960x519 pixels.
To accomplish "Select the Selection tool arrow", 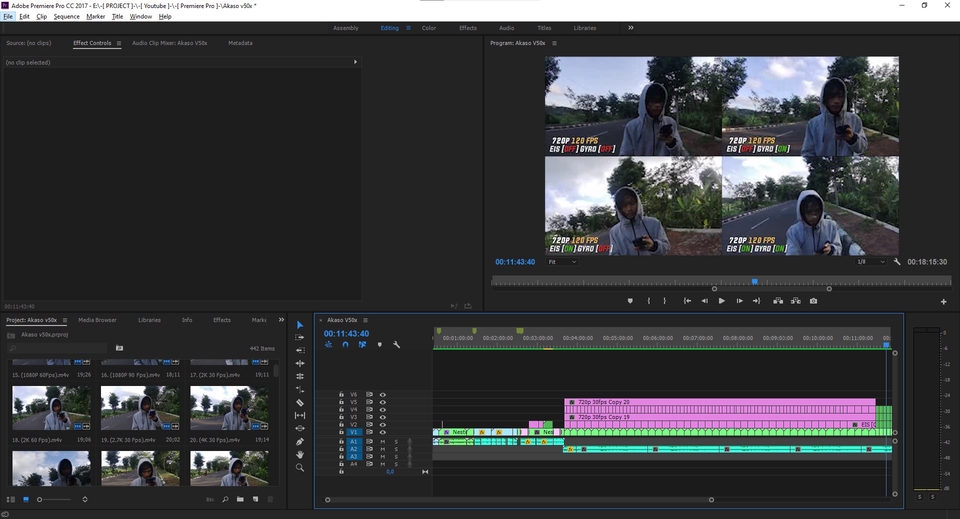I will click(300, 325).
